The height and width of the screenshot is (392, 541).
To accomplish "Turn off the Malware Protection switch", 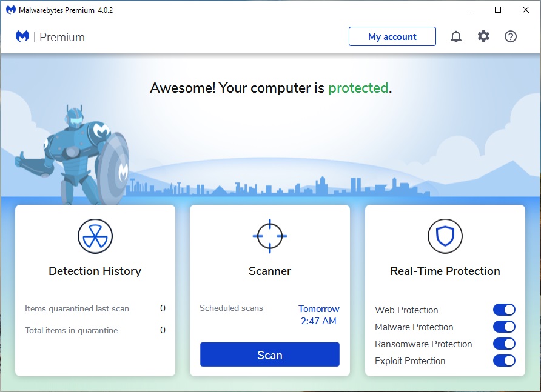I will [504, 327].
